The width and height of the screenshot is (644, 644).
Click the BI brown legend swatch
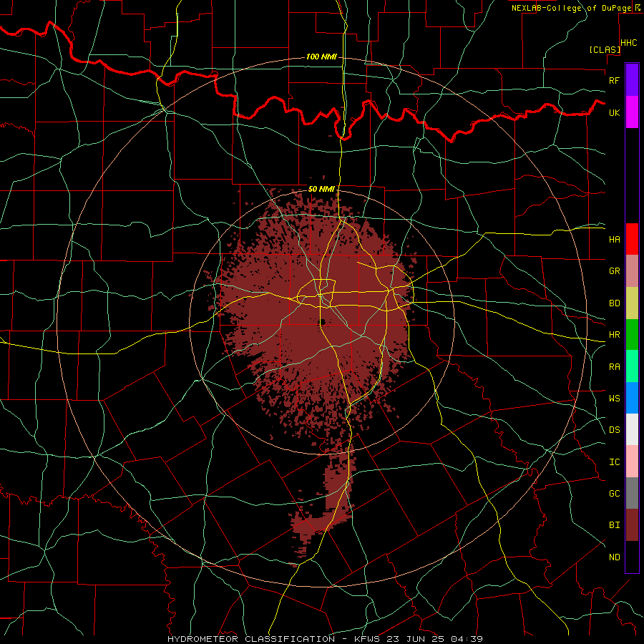pyautogui.click(x=632, y=525)
